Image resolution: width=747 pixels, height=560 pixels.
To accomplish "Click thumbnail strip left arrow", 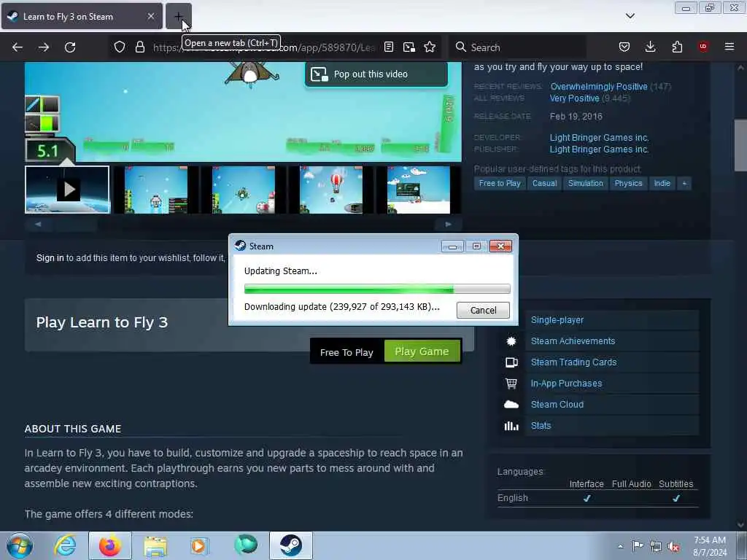I will [38, 225].
